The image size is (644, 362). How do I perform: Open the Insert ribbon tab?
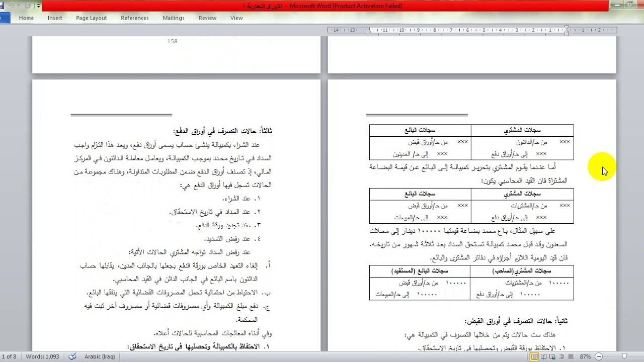55,18
